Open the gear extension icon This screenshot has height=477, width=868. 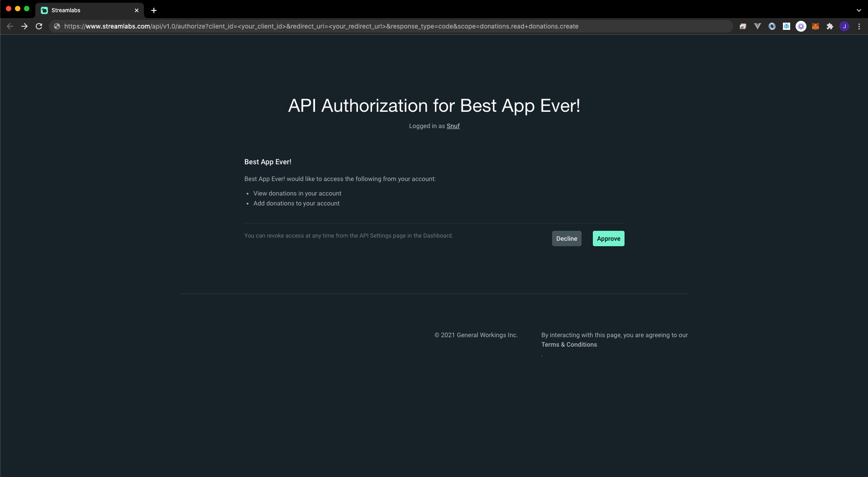coord(801,26)
